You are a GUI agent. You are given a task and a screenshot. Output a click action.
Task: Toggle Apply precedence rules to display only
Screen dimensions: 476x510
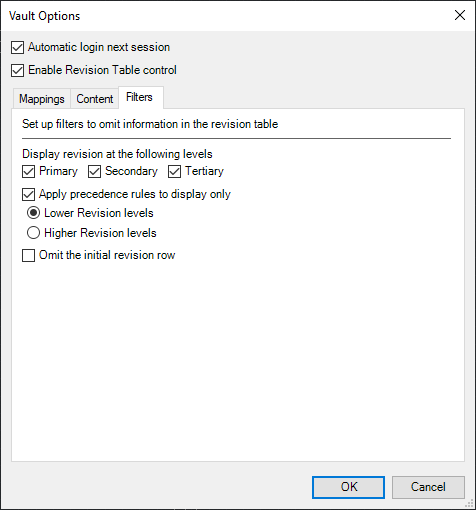pos(28,194)
